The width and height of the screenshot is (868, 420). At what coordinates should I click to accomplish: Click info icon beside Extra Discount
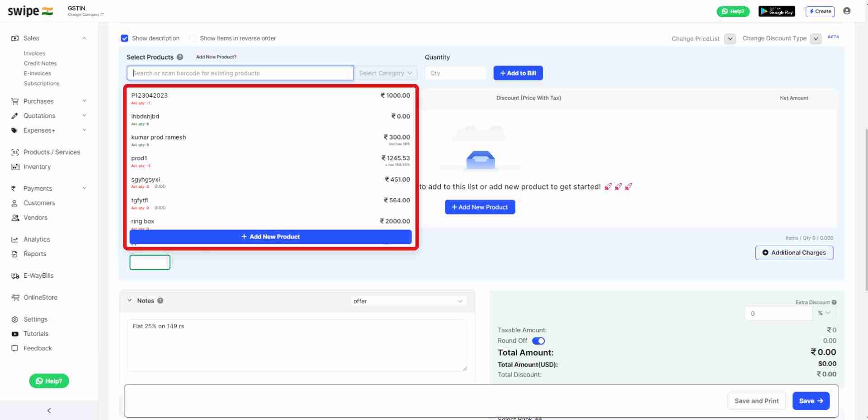[834, 303]
